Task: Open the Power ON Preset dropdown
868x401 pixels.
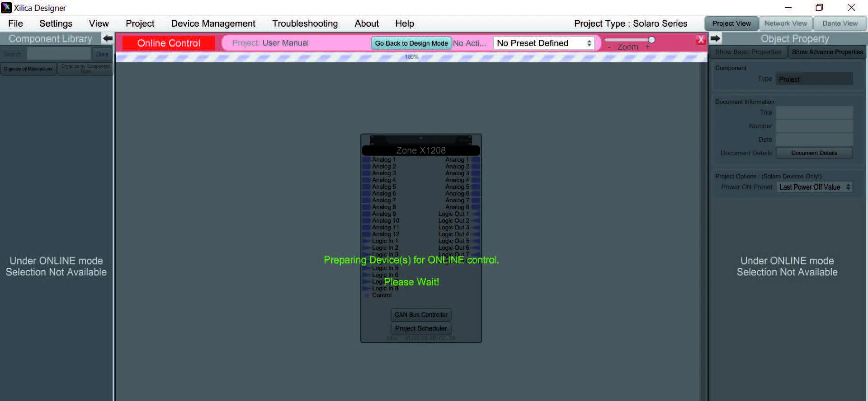Action: coord(814,187)
